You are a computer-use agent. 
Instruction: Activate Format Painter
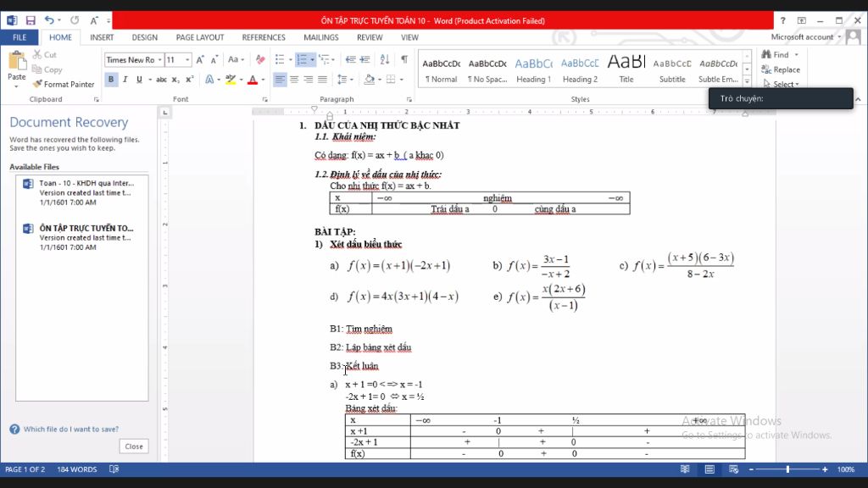[63, 84]
